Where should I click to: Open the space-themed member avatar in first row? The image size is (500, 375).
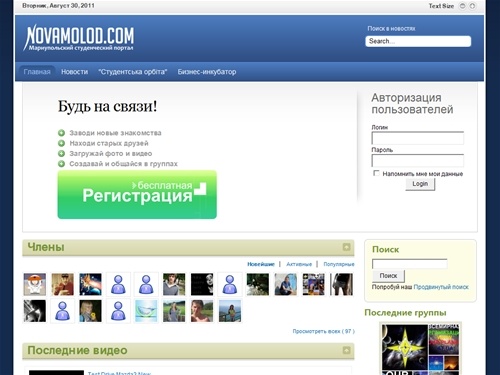90,284
